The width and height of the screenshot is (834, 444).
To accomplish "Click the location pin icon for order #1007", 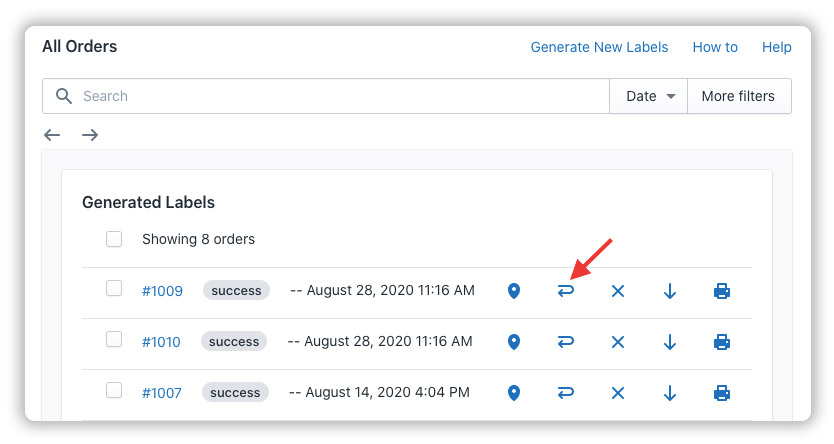I will click(514, 393).
